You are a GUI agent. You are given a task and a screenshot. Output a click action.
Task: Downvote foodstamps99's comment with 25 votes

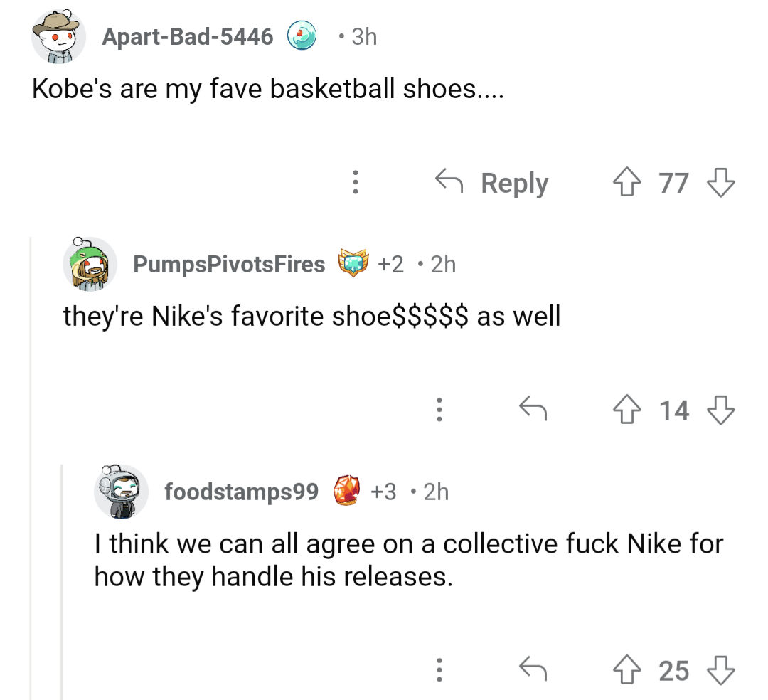point(722,669)
